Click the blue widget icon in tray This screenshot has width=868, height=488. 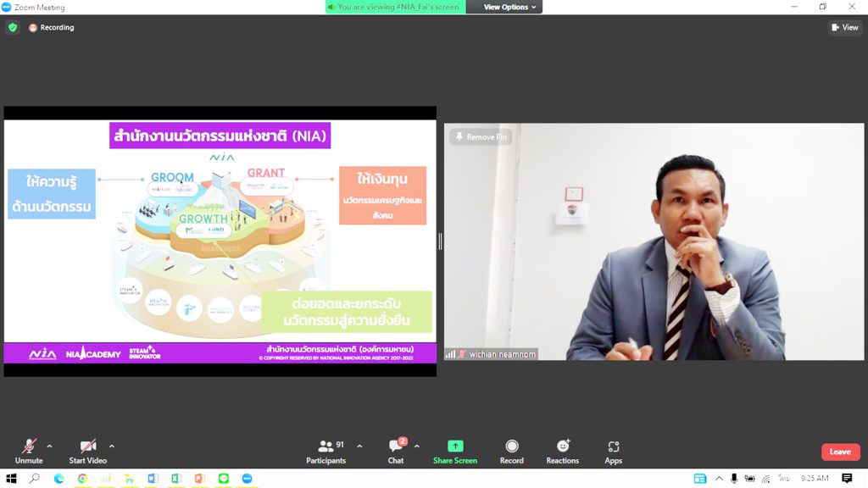point(699,478)
